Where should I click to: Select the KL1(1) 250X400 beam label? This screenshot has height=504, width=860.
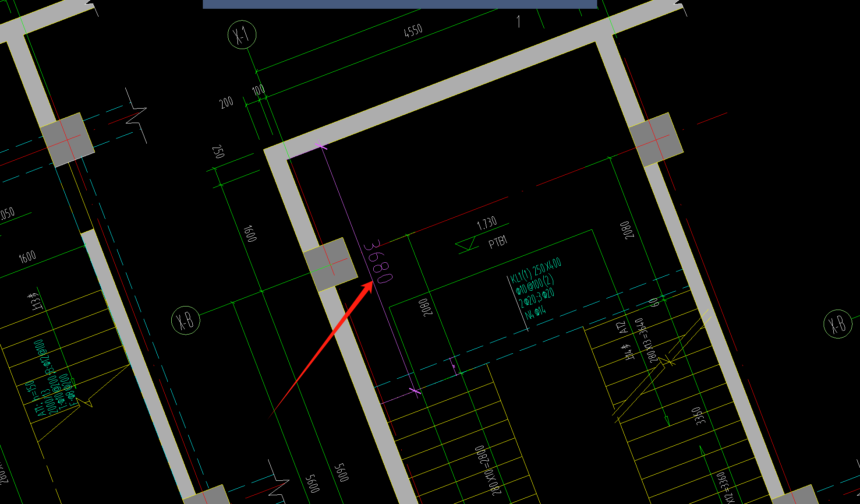tap(535, 271)
